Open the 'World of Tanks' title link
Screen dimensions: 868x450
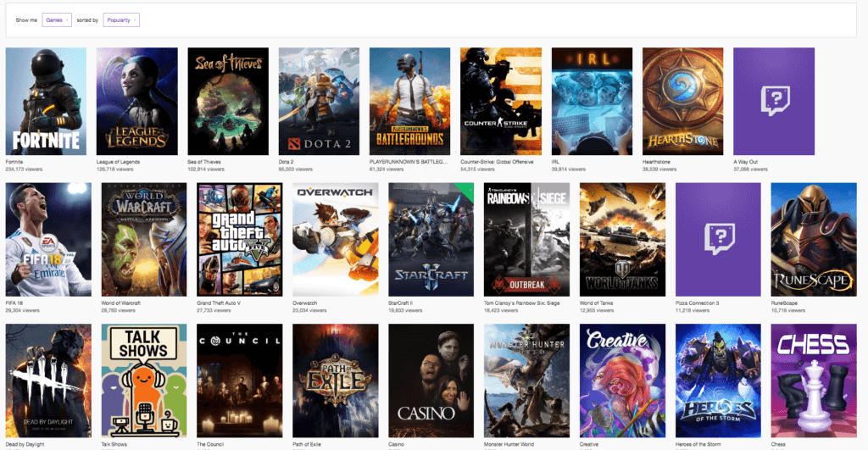[597, 303]
